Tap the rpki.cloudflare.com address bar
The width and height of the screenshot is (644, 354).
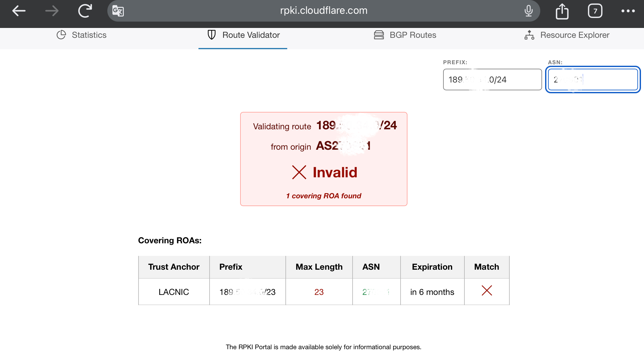(323, 11)
